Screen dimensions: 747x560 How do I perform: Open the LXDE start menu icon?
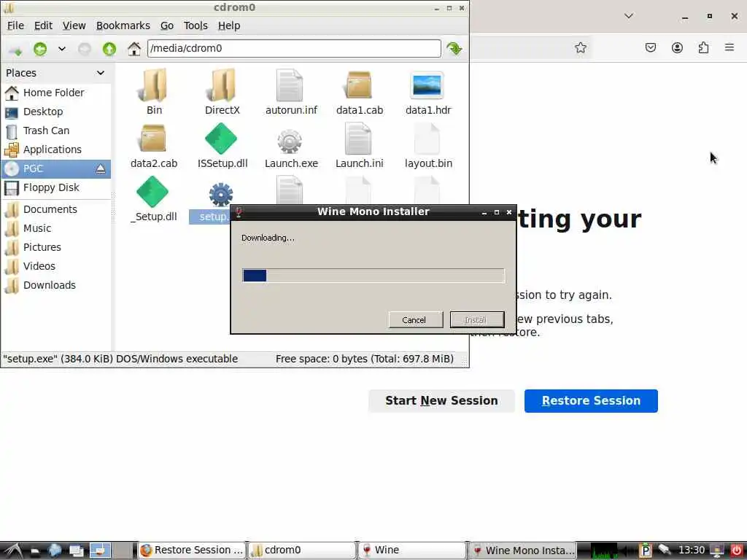[x=12, y=551]
